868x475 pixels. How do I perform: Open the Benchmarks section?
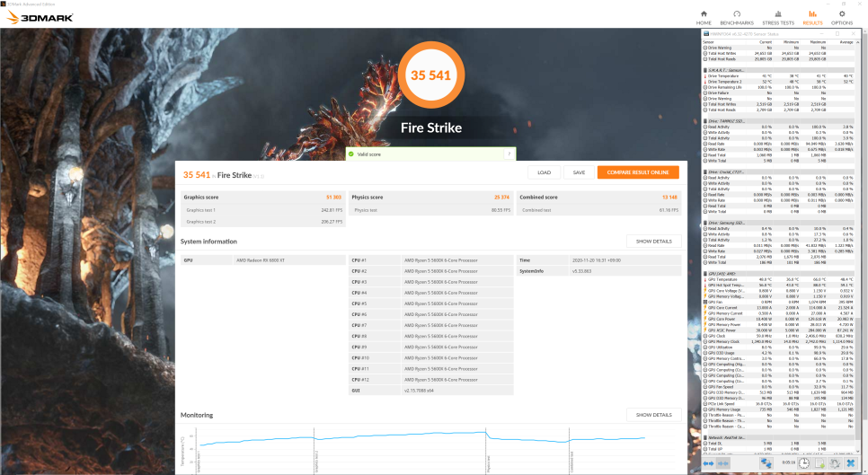click(737, 18)
